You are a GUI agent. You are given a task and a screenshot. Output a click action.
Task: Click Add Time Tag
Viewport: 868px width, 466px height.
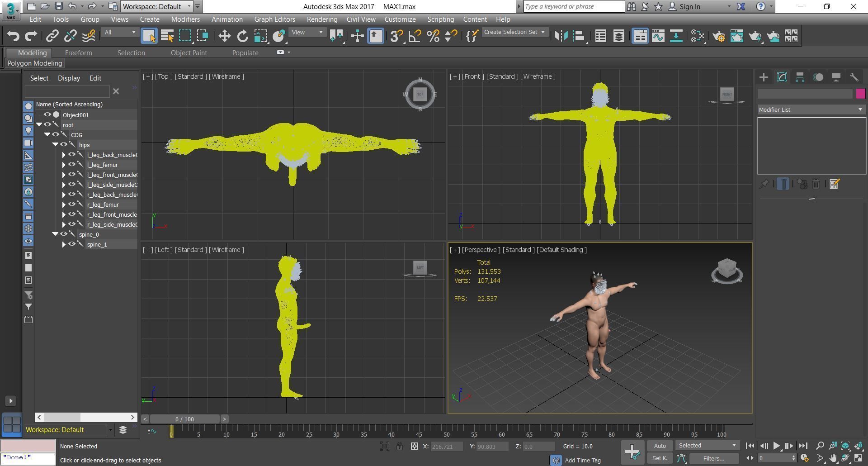(x=583, y=460)
